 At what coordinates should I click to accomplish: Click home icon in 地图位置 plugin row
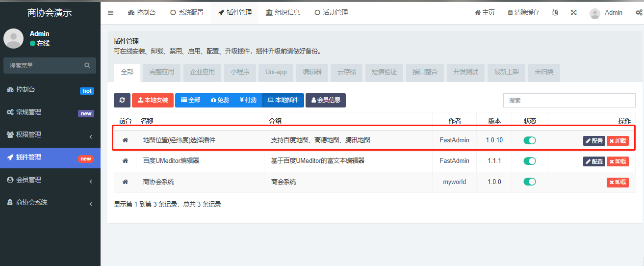point(125,140)
